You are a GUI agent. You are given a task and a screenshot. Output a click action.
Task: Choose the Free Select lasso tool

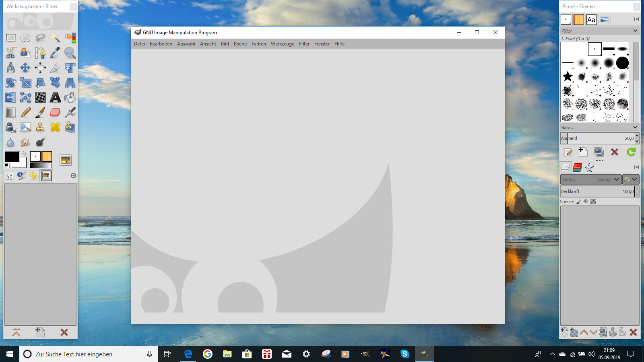point(40,38)
